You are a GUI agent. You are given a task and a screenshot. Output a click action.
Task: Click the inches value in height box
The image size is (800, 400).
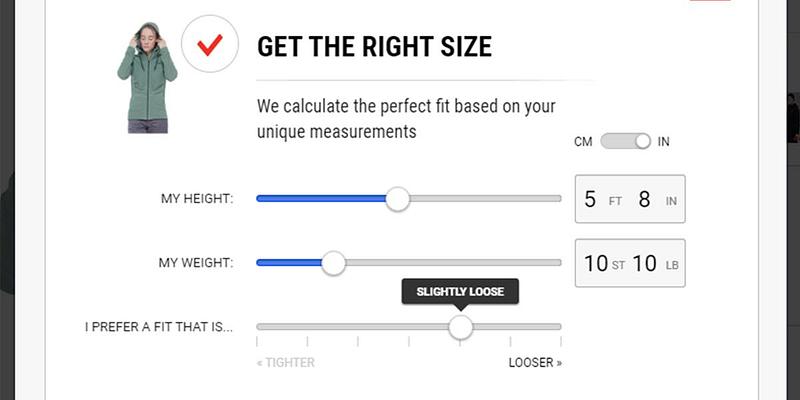644,199
